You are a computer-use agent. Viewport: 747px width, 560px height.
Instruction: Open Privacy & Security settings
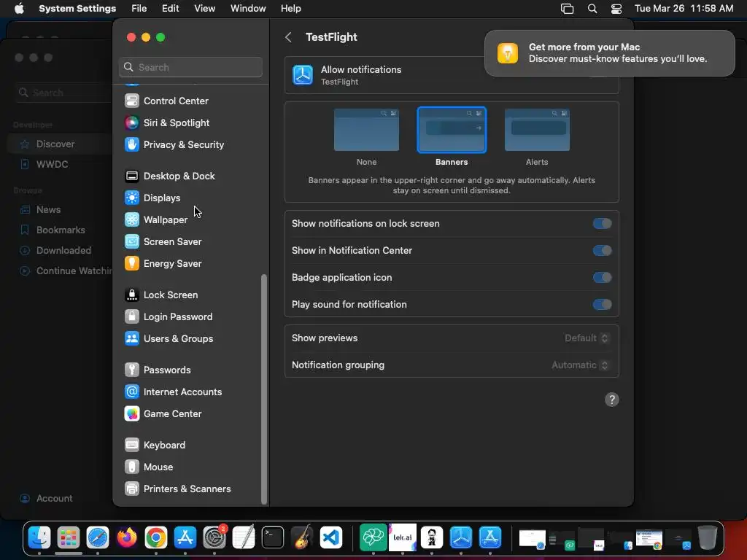point(174,145)
